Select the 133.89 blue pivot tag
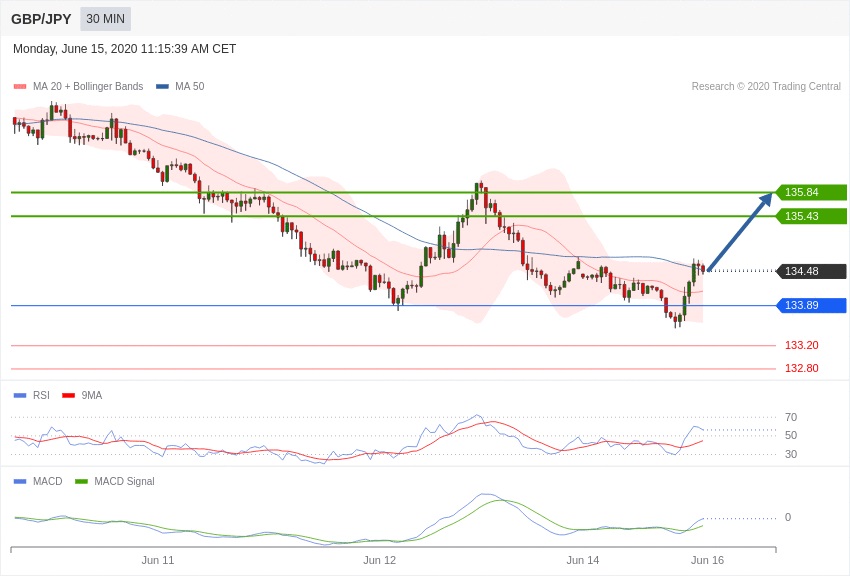 (x=811, y=305)
